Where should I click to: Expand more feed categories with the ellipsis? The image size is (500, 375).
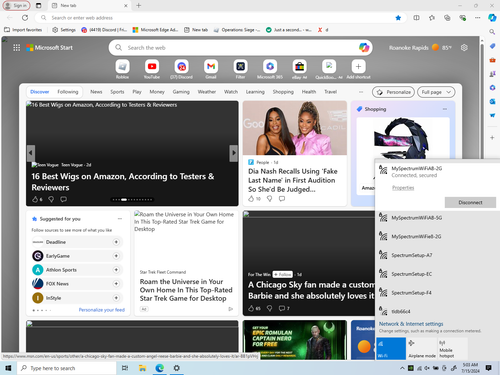[x=361, y=92]
